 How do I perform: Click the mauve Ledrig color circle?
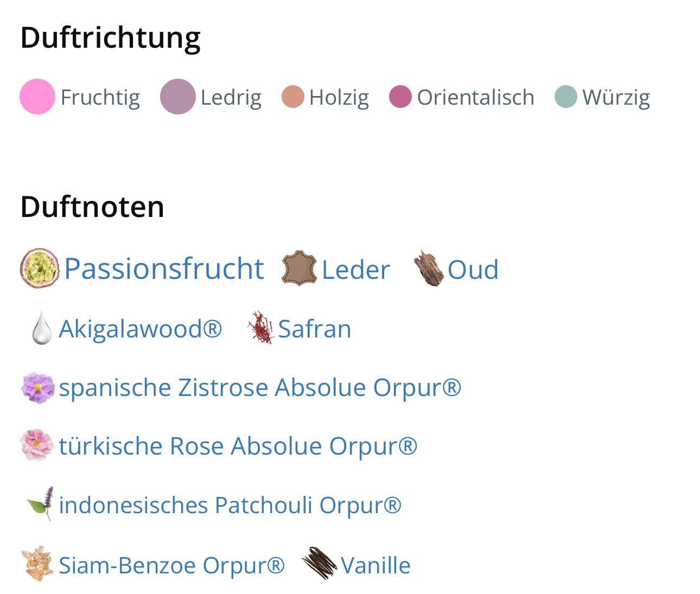point(177,97)
